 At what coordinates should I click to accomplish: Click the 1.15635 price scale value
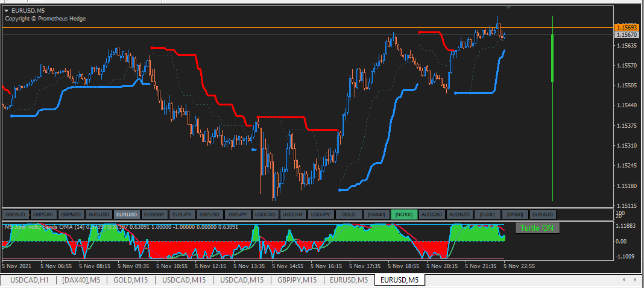[x=627, y=45]
